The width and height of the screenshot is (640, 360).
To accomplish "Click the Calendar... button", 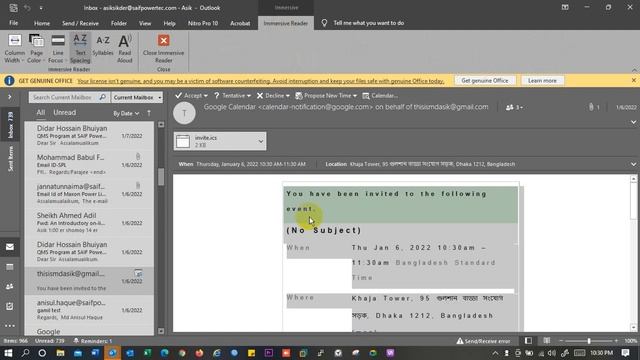I will pyautogui.click(x=380, y=96).
